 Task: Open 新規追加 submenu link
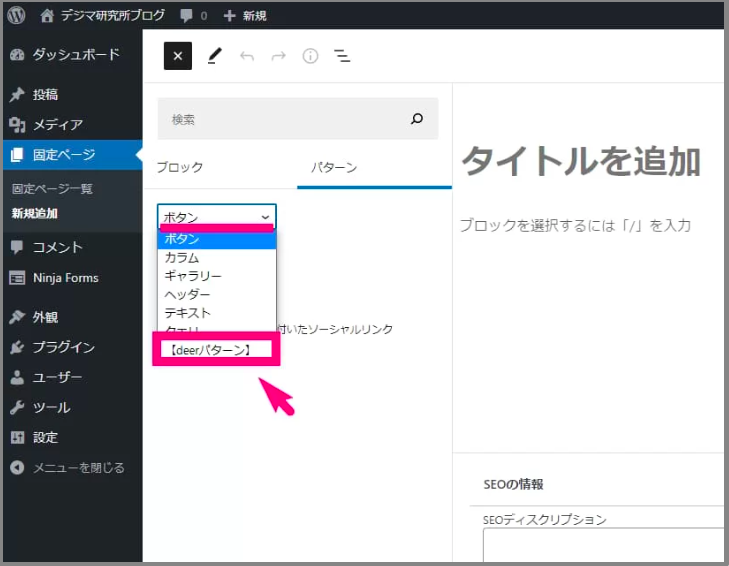[35, 213]
